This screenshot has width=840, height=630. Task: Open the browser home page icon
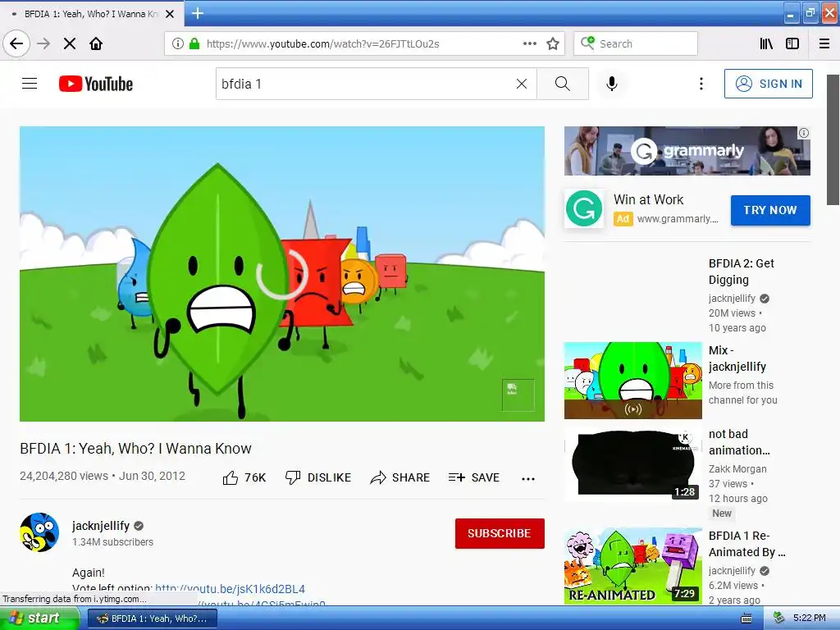[96, 43]
